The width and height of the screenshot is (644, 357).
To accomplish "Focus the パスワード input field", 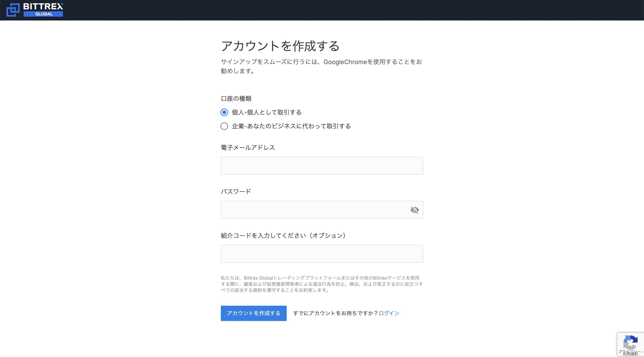I will [314, 210].
